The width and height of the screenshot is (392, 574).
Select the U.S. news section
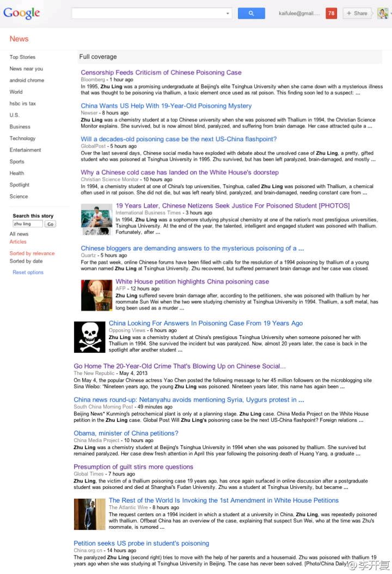pyautogui.click(x=14, y=115)
